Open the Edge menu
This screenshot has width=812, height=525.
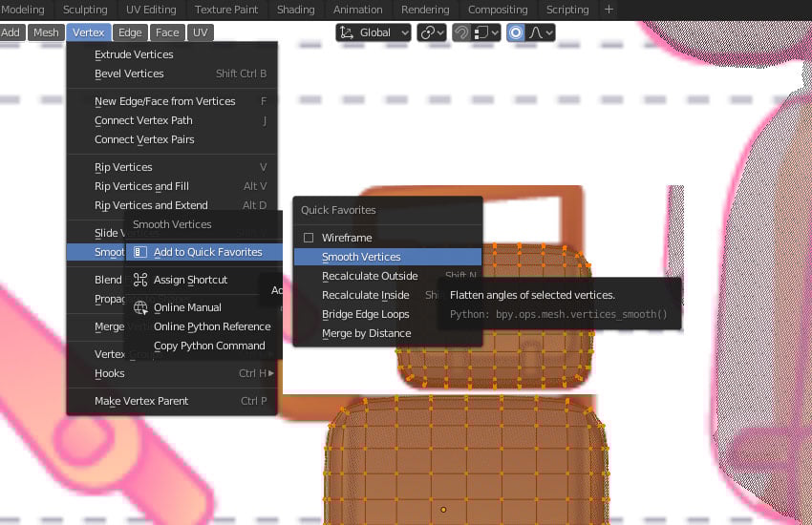click(x=130, y=32)
